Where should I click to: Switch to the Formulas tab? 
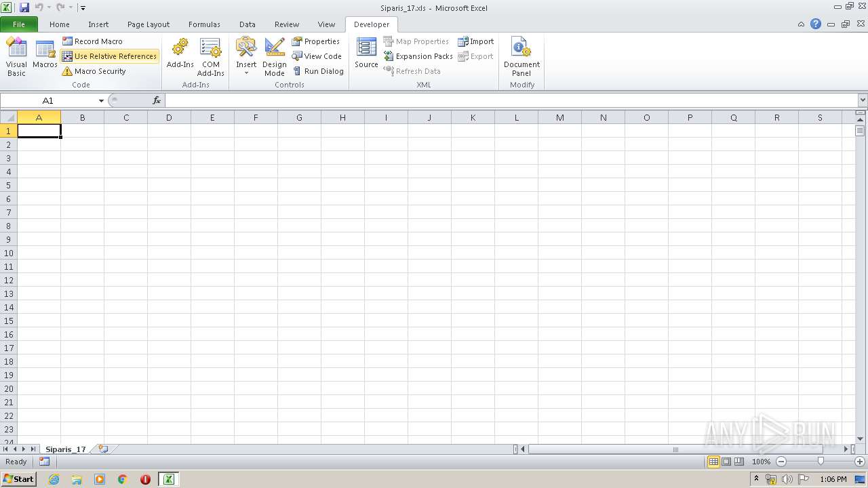coord(204,24)
